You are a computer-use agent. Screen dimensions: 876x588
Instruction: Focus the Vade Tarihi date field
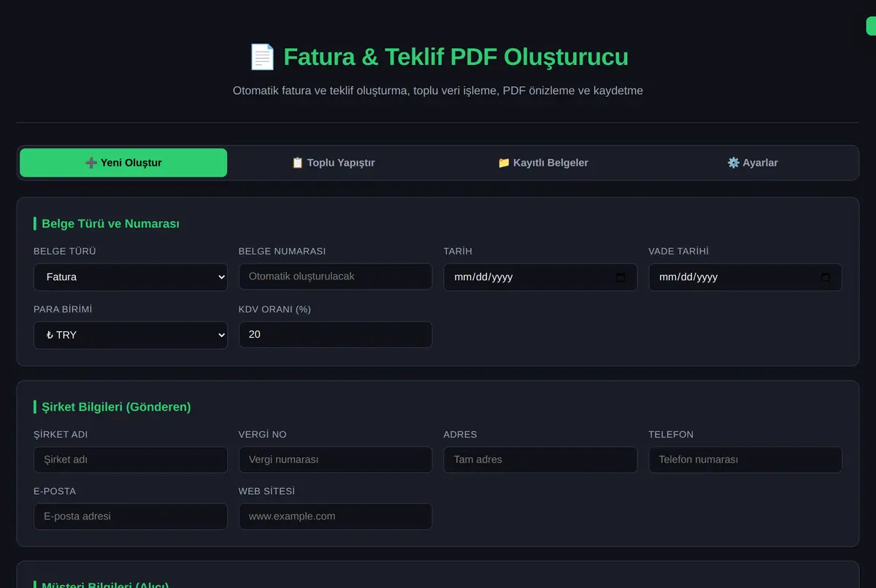[x=745, y=277]
